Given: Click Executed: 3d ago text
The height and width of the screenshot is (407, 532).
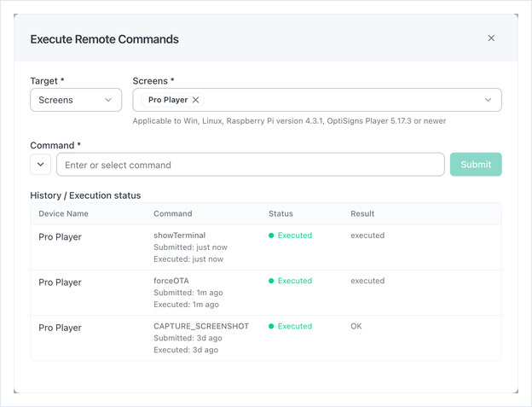Looking at the screenshot, I should tap(186, 350).
